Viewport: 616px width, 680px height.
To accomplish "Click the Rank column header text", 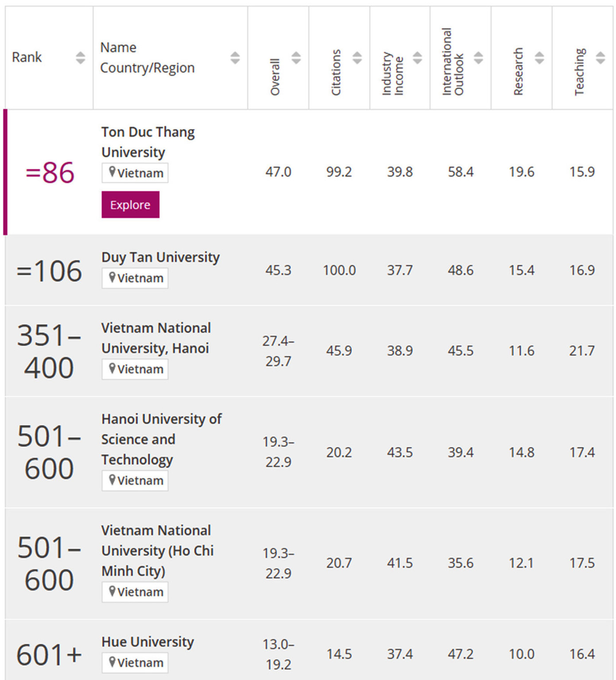I will click(27, 58).
